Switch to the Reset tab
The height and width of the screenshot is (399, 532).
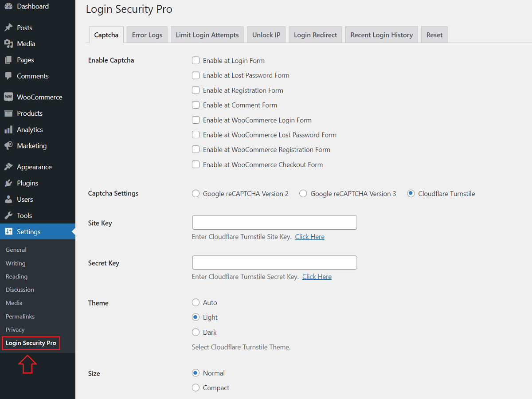(434, 35)
